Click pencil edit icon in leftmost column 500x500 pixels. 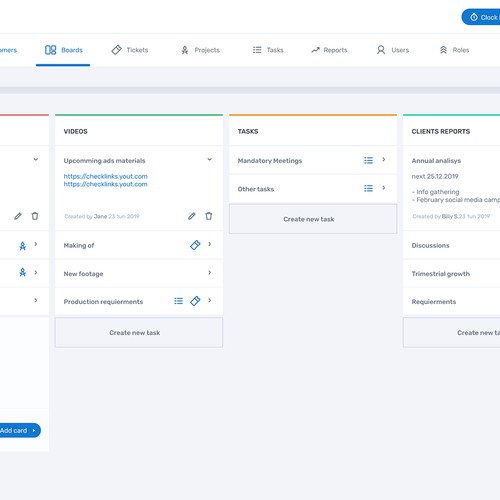tap(18, 216)
